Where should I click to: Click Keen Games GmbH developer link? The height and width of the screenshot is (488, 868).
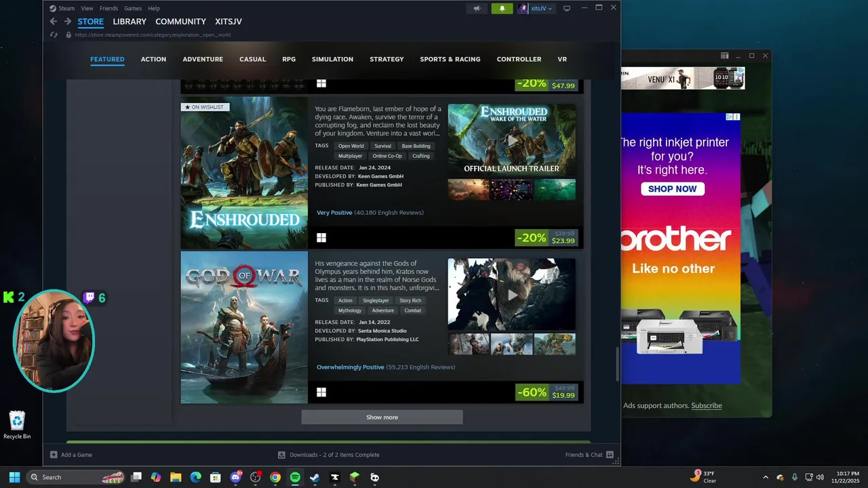[x=380, y=176]
